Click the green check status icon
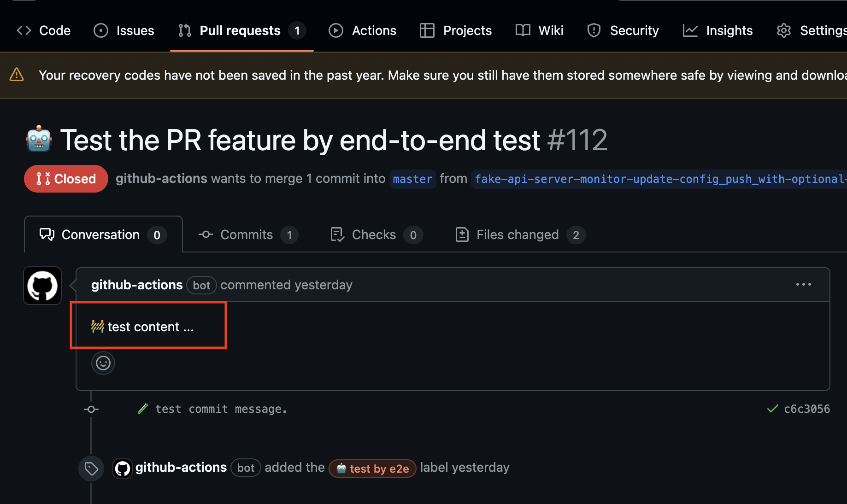Viewport: 847px width, 504px height. (x=772, y=409)
